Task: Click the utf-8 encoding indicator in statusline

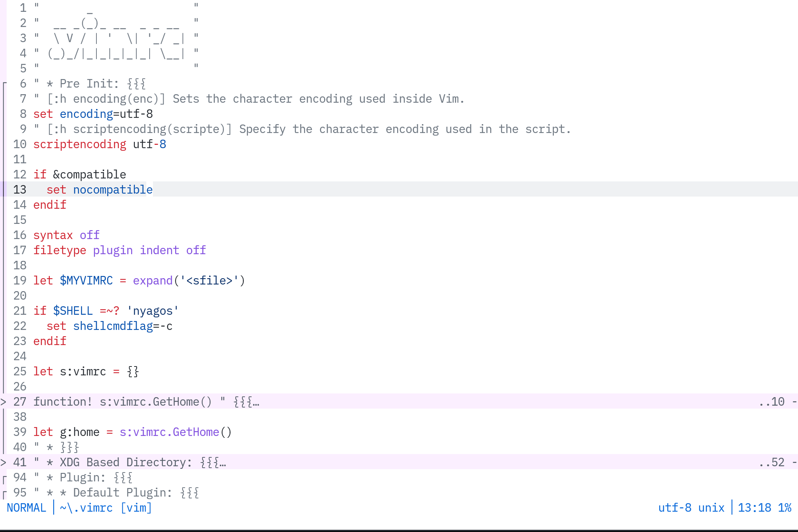Action: tap(675, 508)
